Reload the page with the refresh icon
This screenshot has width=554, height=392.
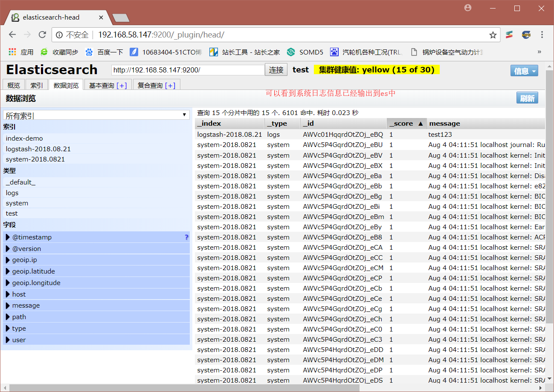[x=42, y=35]
